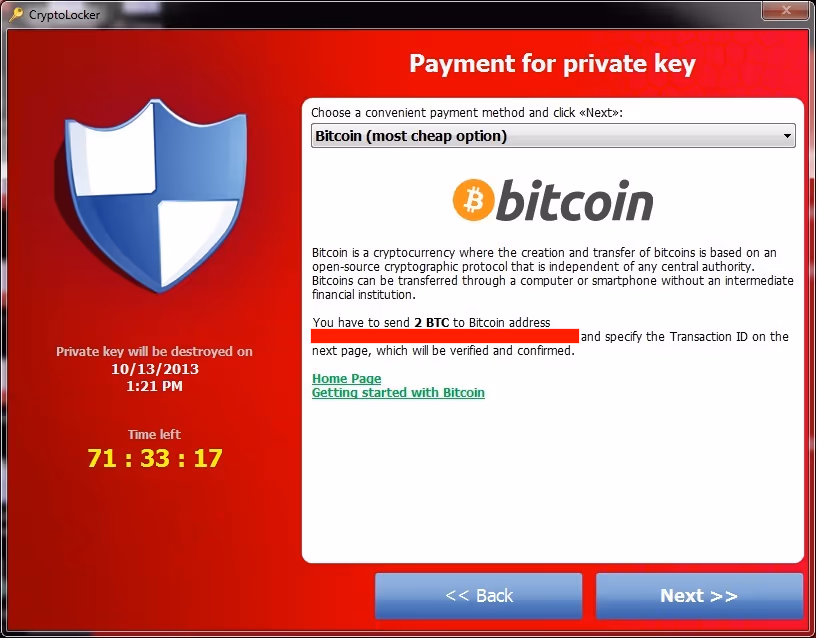This screenshot has height=638, width=819.
Task: Click the Bitcoin description paragraph
Action: (553, 273)
